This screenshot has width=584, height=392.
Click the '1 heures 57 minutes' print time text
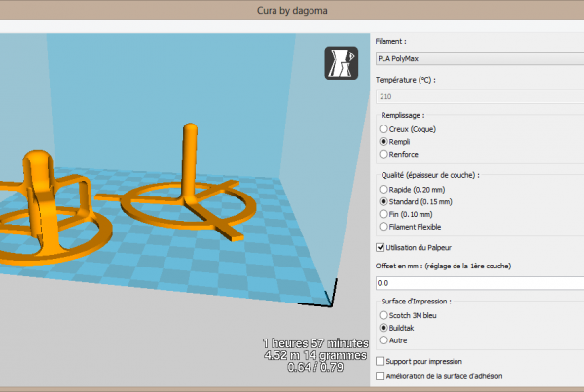click(315, 343)
